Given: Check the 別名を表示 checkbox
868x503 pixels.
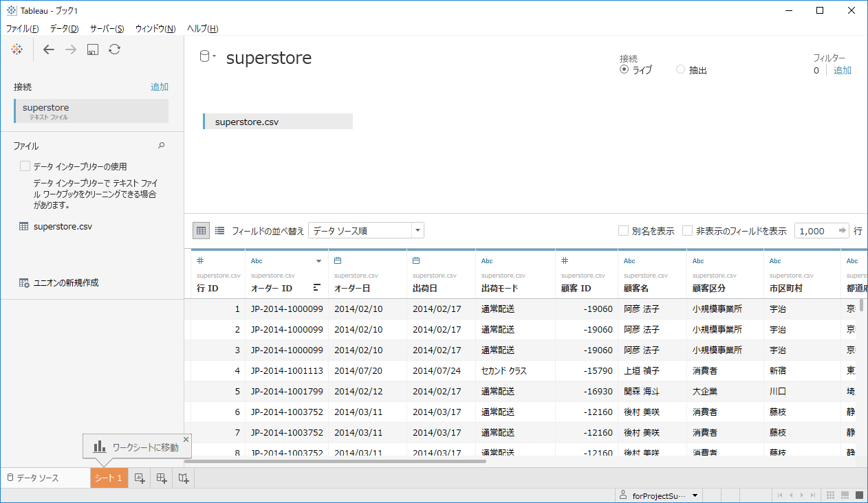Looking at the screenshot, I should point(623,231).
